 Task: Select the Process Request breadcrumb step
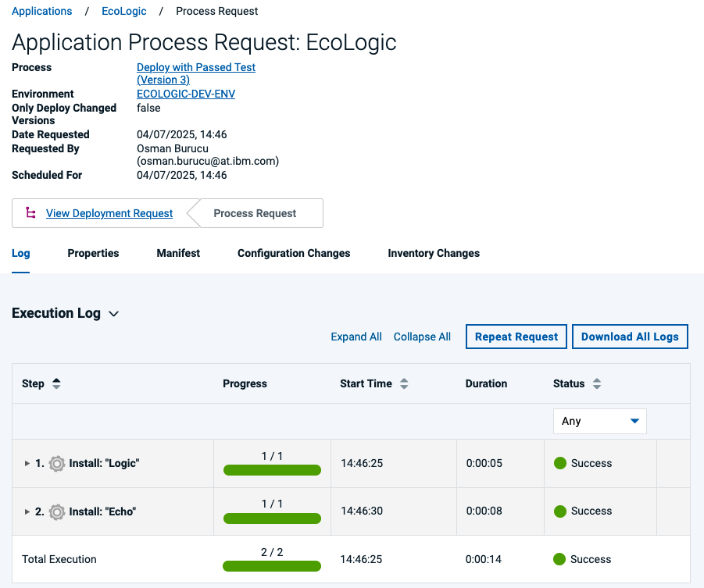[255, 213]
